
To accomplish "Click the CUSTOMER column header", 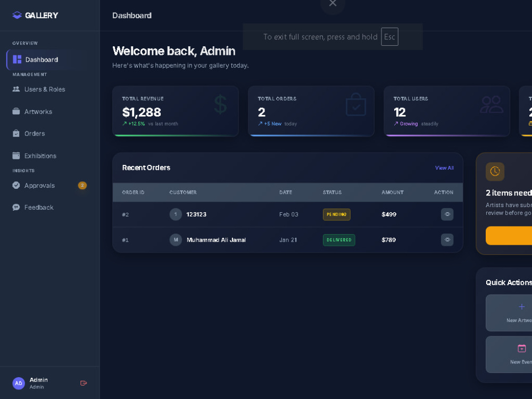I will click(x=183, y=193).
